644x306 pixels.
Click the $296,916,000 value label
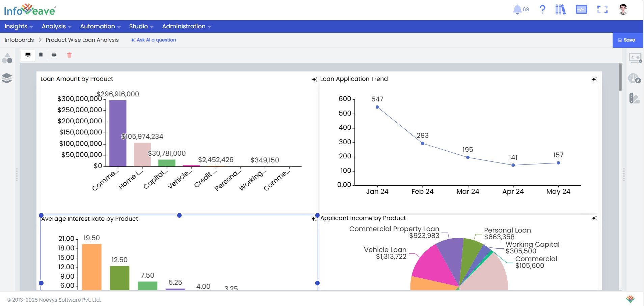[118, 94]
